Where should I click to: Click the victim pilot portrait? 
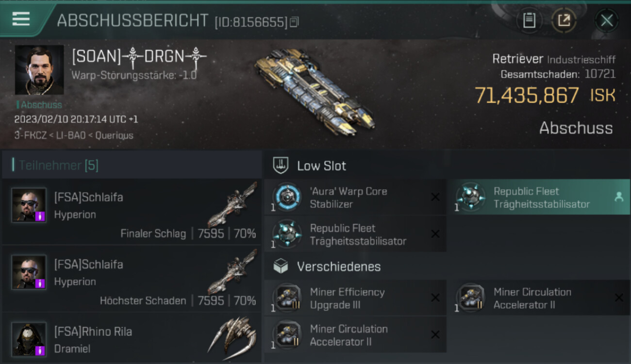39,70
